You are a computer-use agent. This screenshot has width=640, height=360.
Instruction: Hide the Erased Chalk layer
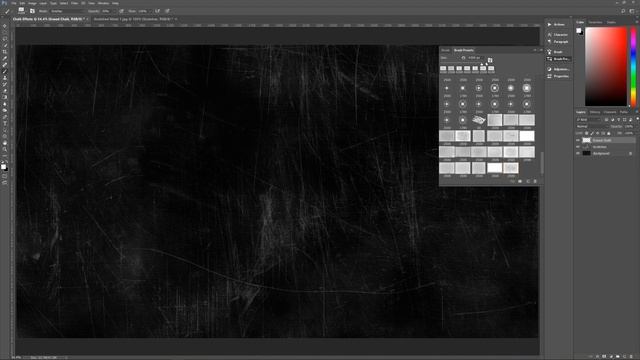pos(578,140)
